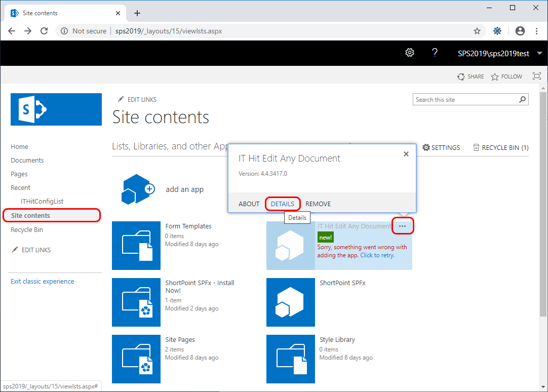
Task: Click Site Pages title link
Action: click(180, 340)
